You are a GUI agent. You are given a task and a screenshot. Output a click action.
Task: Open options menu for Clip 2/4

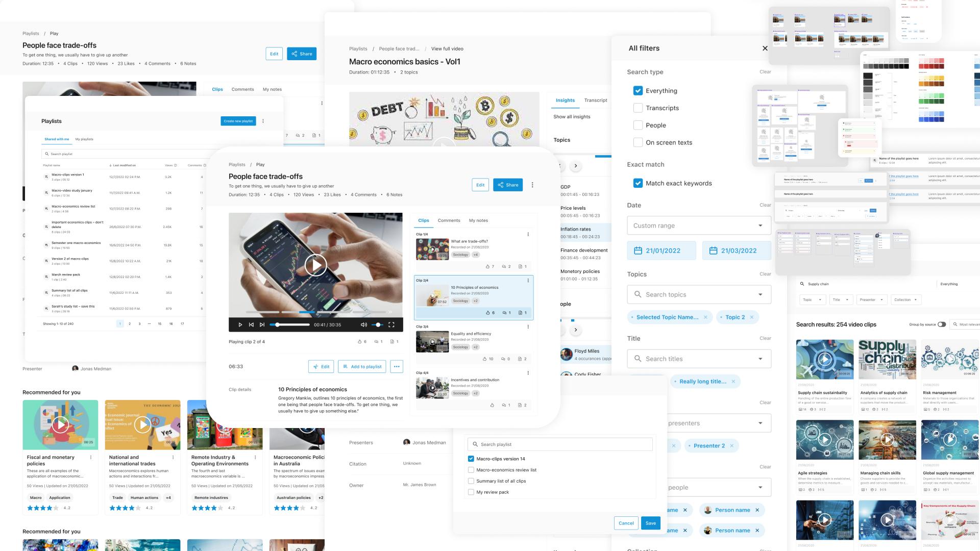click(528, 281)
